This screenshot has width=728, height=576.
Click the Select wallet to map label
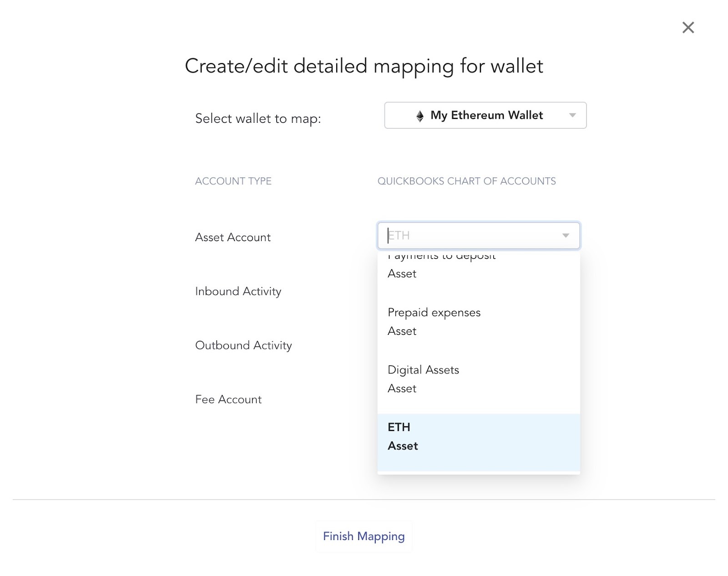click(x=258, y=119)
